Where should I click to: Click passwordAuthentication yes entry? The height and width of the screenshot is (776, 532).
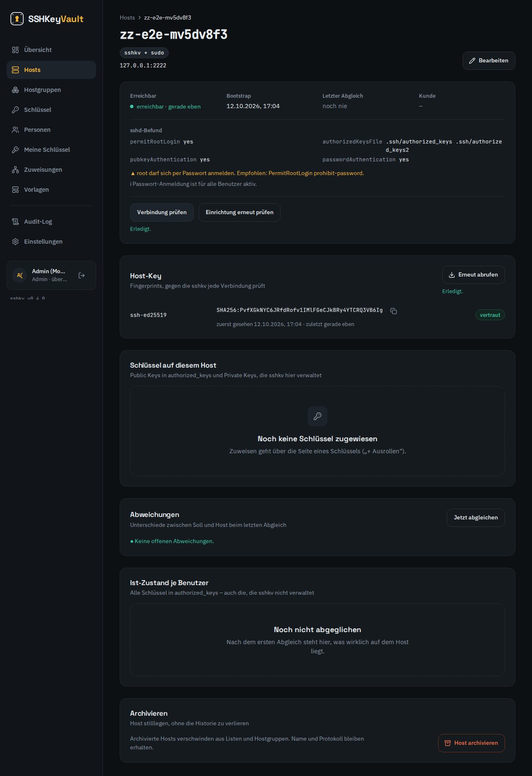[366, 160]
